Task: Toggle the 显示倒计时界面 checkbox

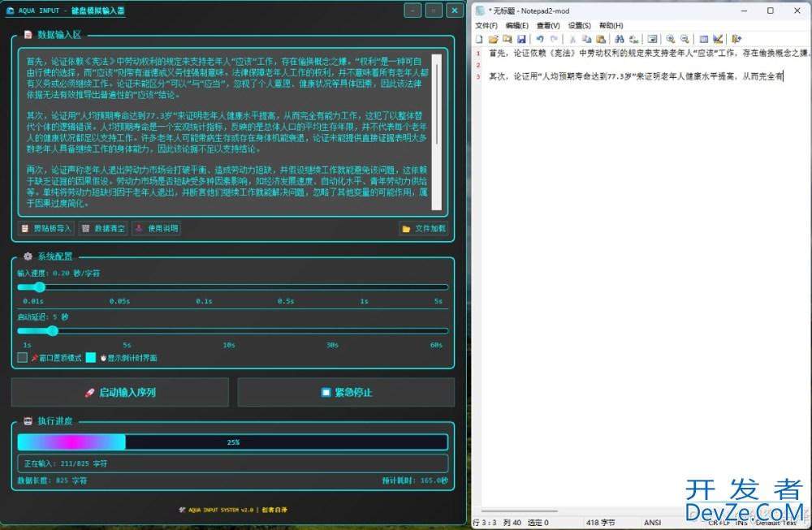Action: [91, 357]
